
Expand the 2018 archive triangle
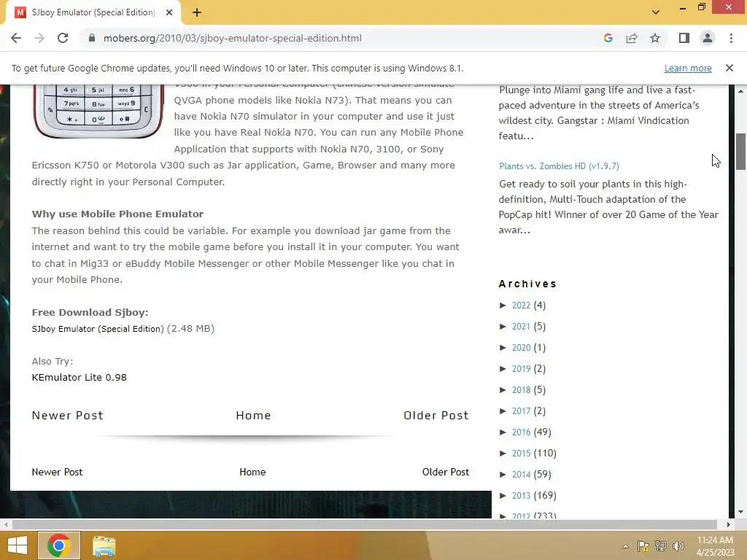point(503,389)
